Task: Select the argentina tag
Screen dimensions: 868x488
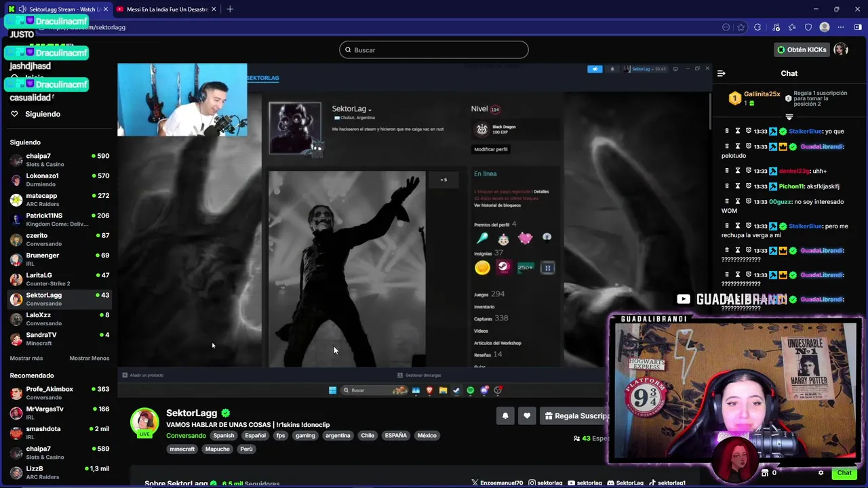Action: click(x=338, y=436)
